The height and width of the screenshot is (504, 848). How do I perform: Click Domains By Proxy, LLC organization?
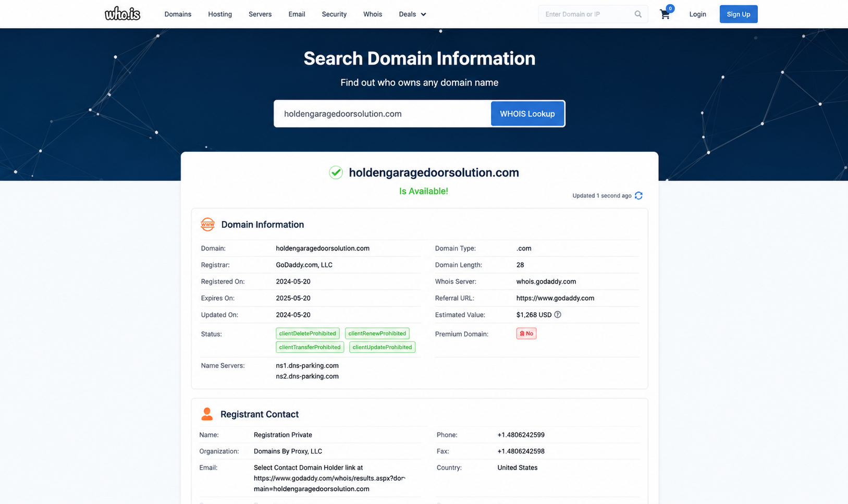[288, 451]
